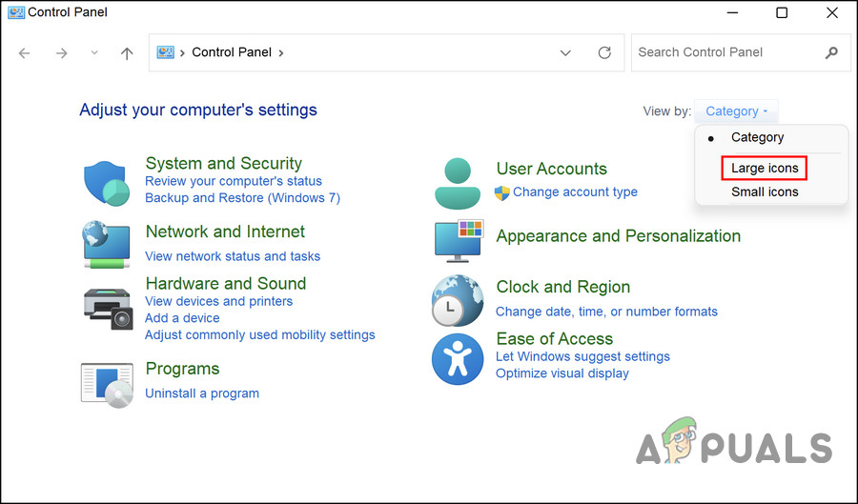Click Let Windows suggest settings
The image size is (858, 504).
(x=582, y=356)
